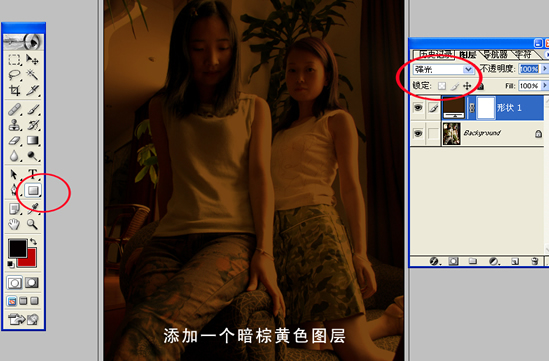The image size is (549, 361).
Task: Click the 形状 1 vector mask thumbnail
Action: click(486, 108)
